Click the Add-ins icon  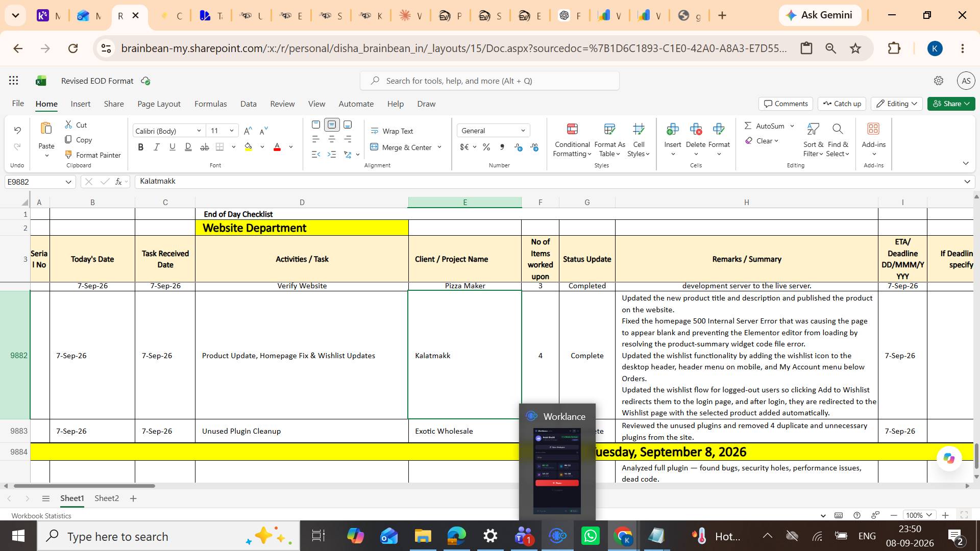[x=873, y=129]
